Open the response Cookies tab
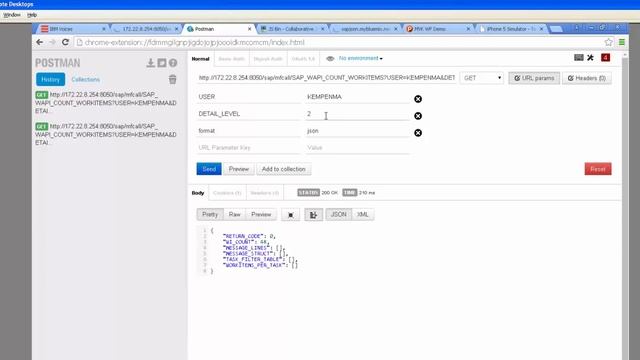Screen dimensions: 640x360 pyautogui.click(x=227, y=193)
